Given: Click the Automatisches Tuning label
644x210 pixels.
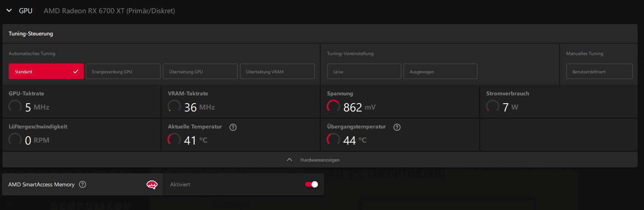Looking at the screenshot, I should point(32,54).
